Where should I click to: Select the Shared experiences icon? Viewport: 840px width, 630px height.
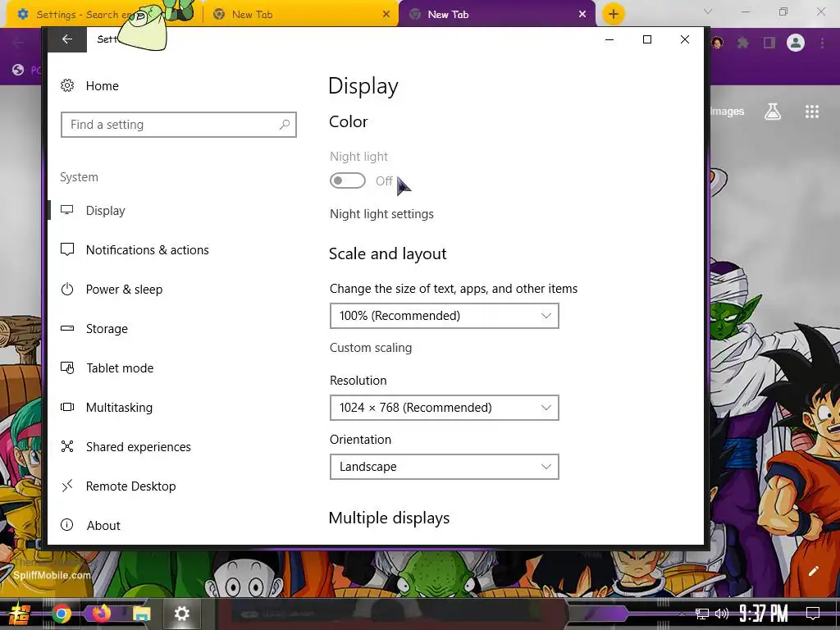67,446
